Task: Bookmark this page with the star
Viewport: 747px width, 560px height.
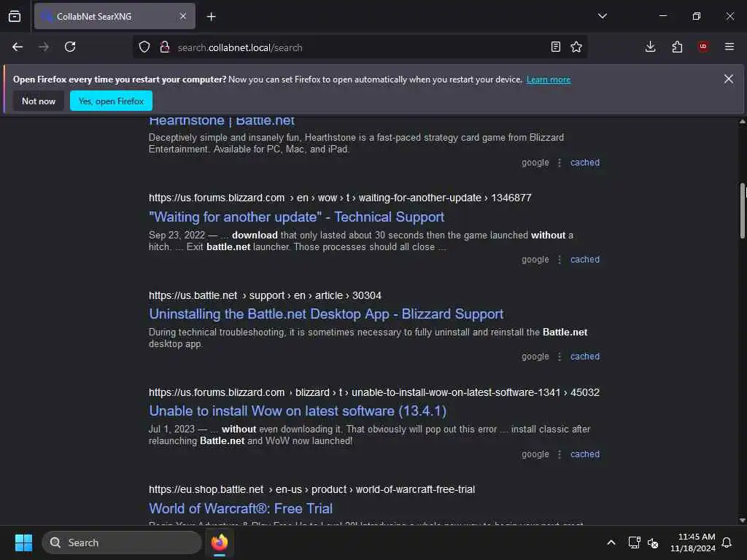Action: (x=576, y=47)
